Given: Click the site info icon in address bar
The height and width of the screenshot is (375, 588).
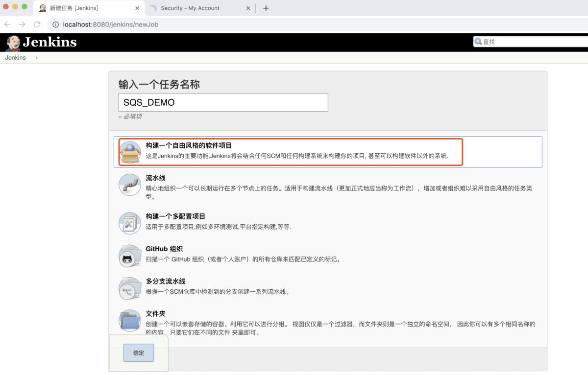Looking at the screenshot, I should 56,24.
